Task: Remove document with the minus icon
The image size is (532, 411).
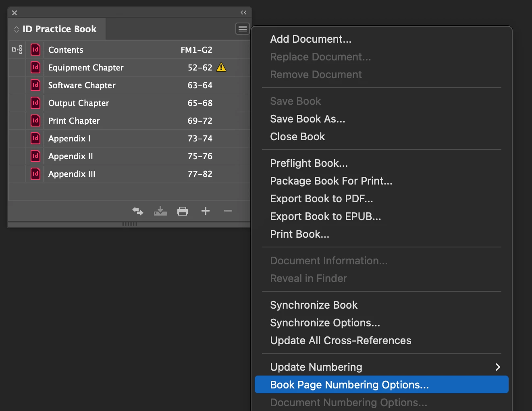Action: tap(228, 211)
